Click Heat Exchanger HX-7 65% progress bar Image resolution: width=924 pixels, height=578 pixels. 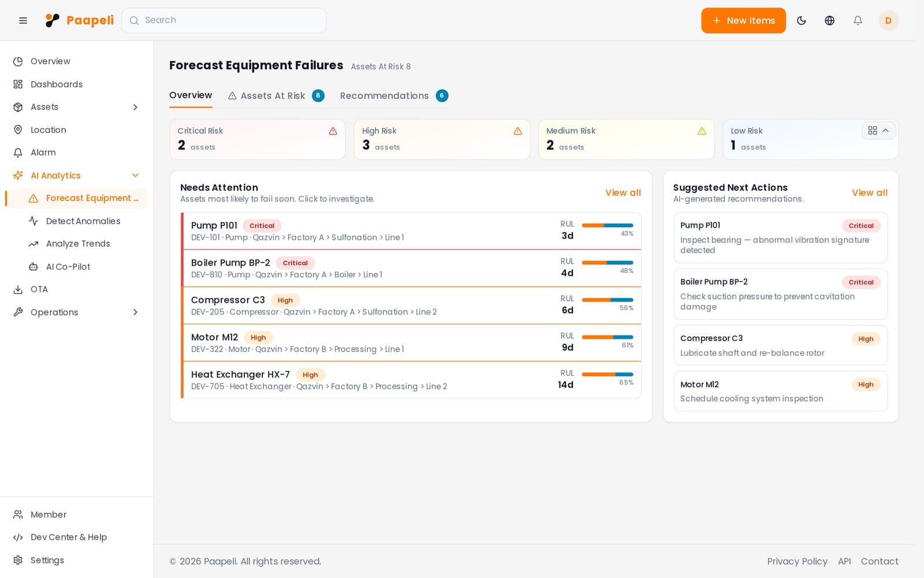tap(608, 375)
